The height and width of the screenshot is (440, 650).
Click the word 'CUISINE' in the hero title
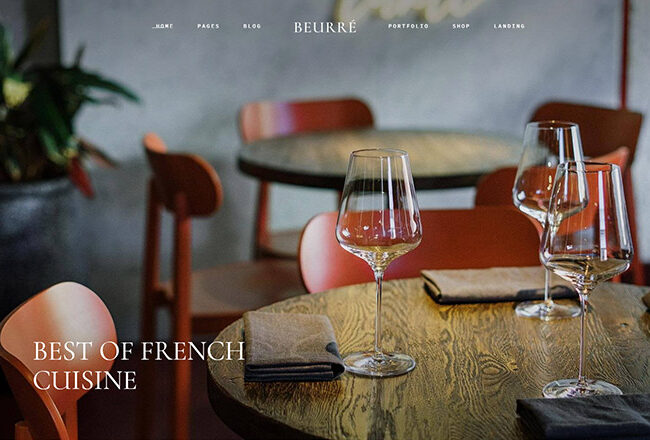(85, 381)
